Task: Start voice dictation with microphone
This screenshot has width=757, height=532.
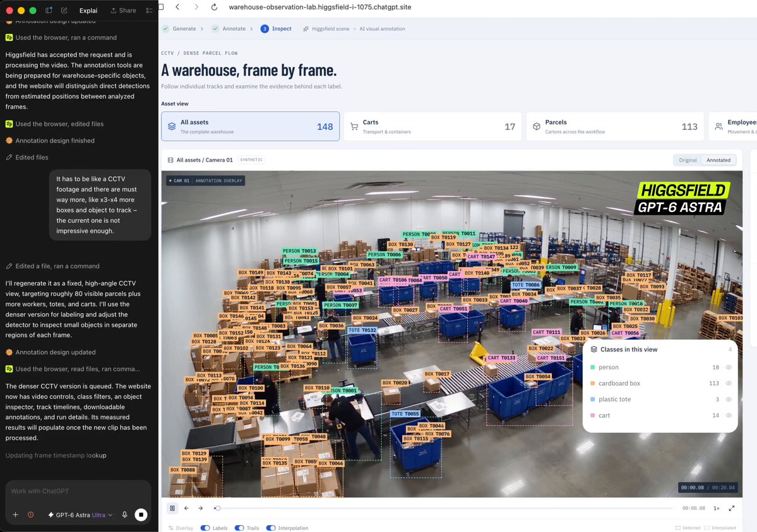Action: pos(124,514)
